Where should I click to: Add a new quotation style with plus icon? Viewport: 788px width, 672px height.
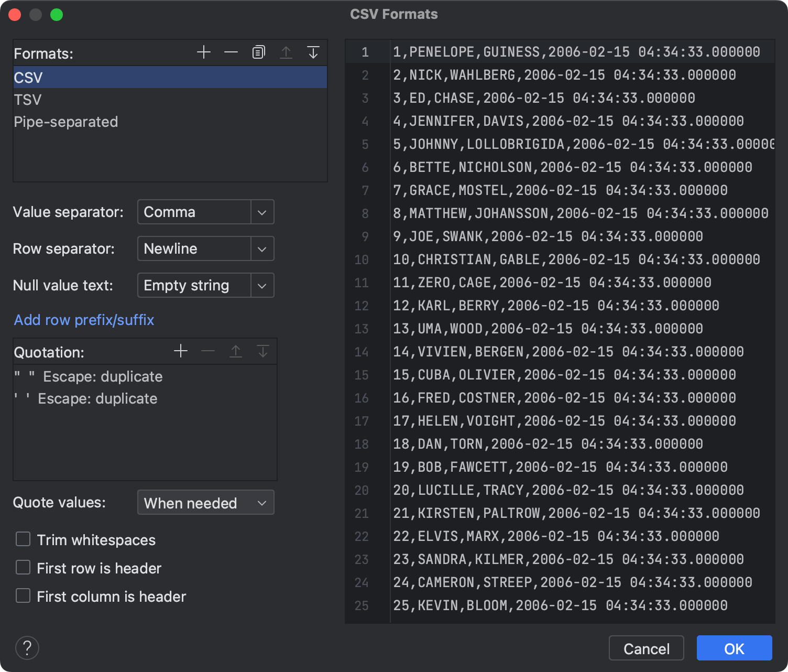tap(181, 351)
